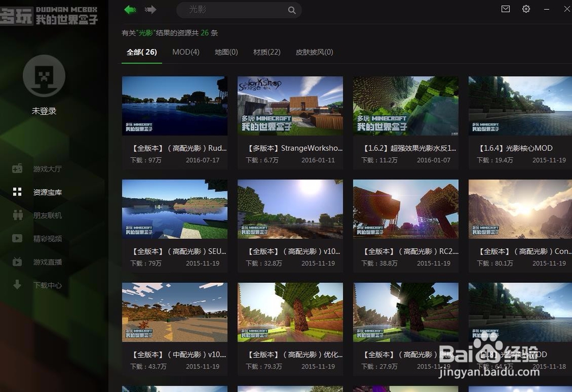Click title 【全版本】（高配光影）SEU...
572x392 pixels.
pos(178,251)
